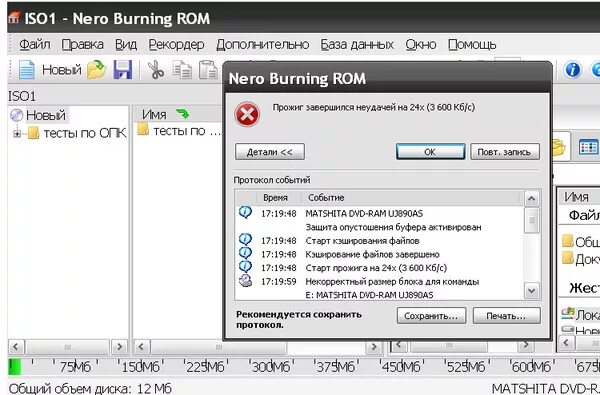Open compilation with the folder icon

pyautogui.click(x=96, y=70)
